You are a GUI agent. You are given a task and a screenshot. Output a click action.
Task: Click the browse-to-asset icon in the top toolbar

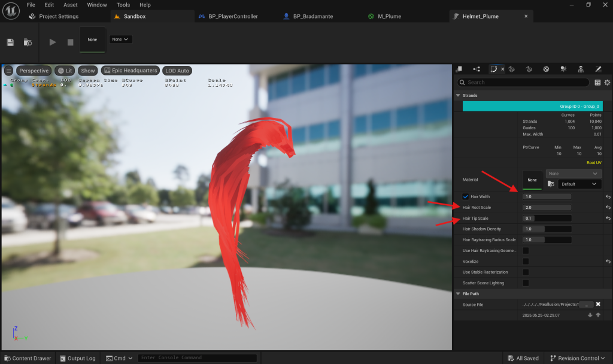(28, 43)
